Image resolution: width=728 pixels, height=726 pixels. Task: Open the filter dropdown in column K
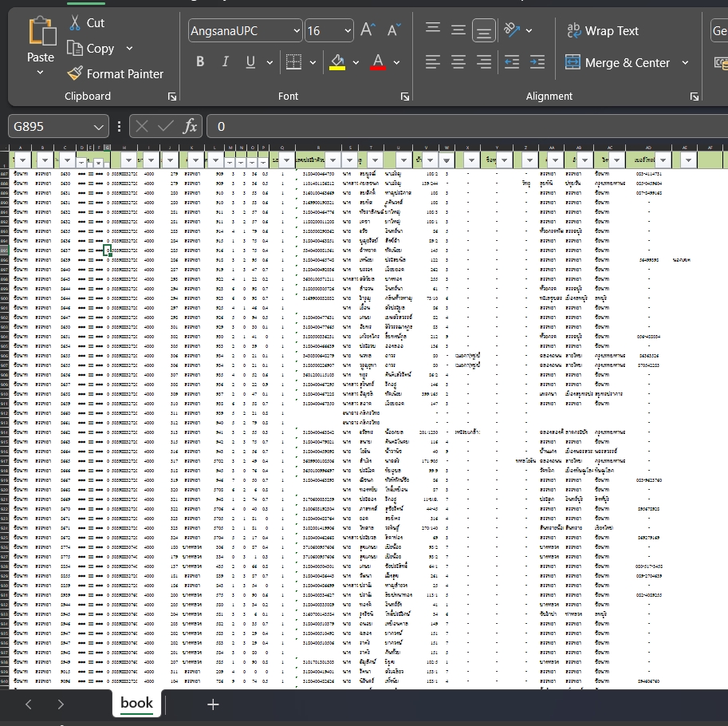(x=195, y=160)
